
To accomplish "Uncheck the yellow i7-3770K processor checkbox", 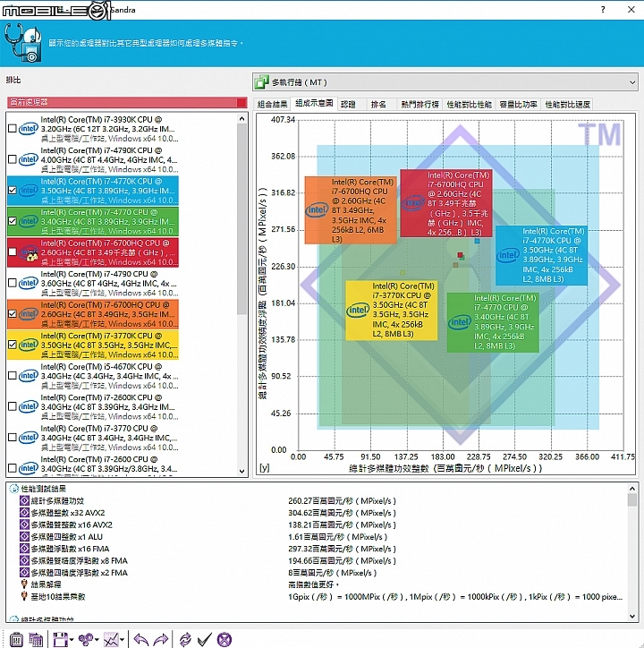I will pyautogui.click(x=13, y=345).
